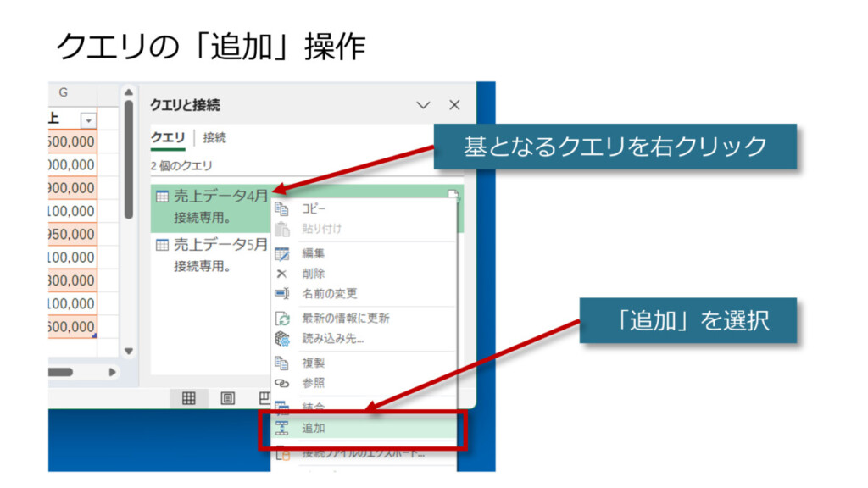The height and width of the screenshot is (488, 868).
Task: Click the 最新の情報に更新 refresh icon
Action: coord(282,319)
